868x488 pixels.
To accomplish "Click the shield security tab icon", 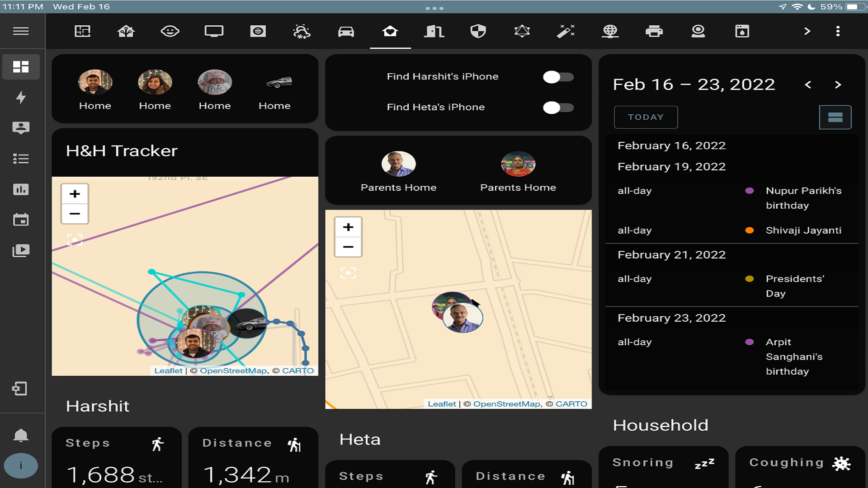I will coord(478,31).
